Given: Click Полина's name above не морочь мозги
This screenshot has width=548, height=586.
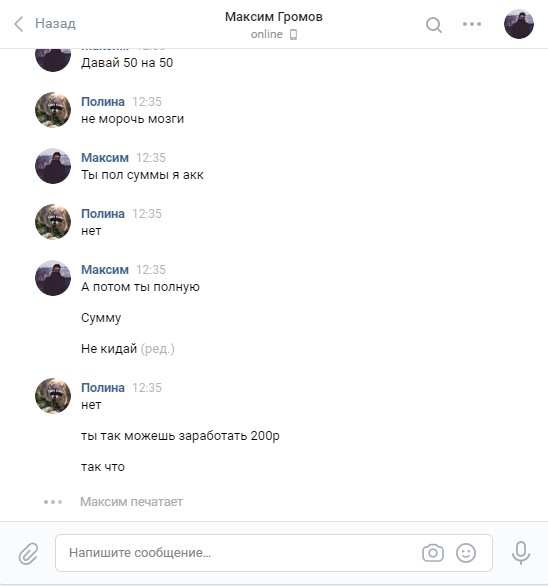Looking at the screenshot, I should click(103, 102).
